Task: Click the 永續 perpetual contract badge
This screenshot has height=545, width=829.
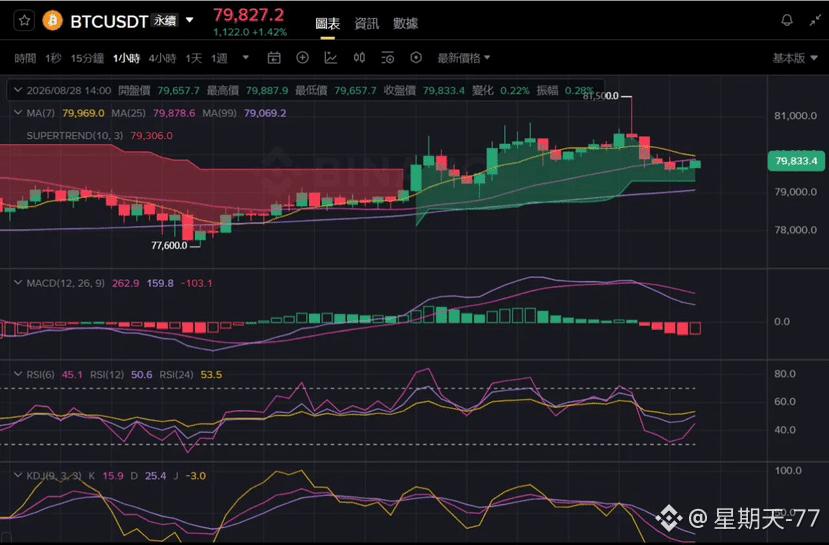Action: (x=165, y=21)
